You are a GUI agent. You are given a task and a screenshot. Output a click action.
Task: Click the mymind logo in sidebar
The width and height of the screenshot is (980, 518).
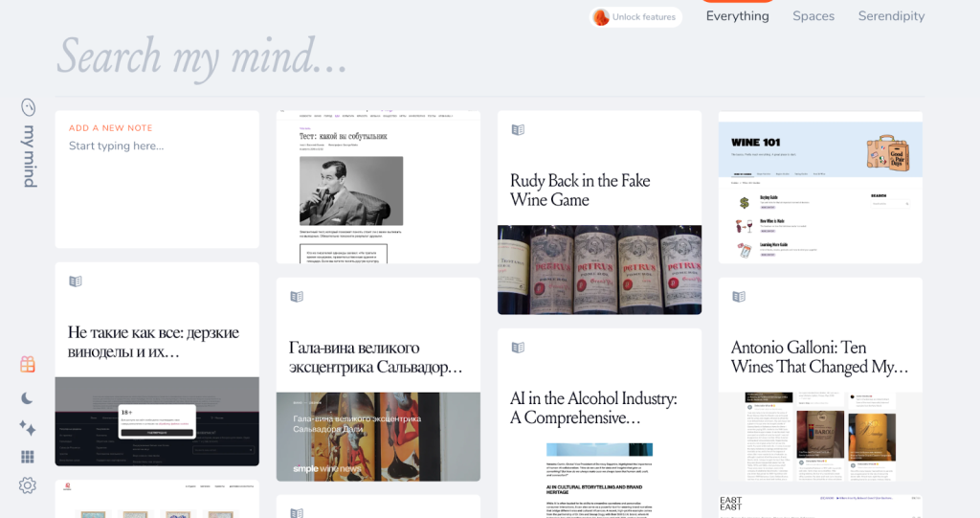pyautogui.click(x=29, y=143)
